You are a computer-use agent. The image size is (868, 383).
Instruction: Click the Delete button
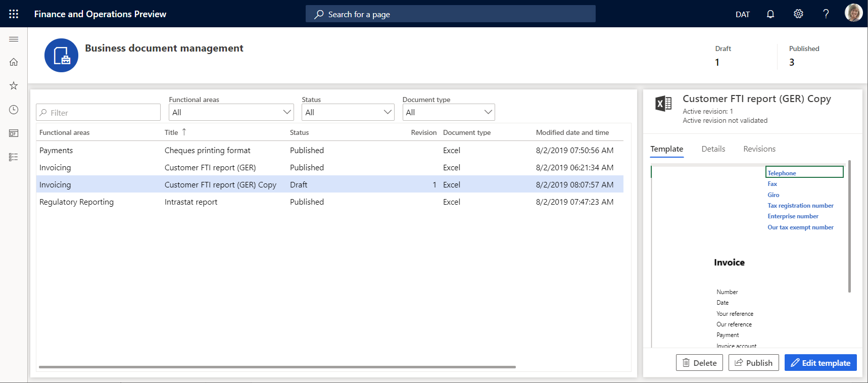point(699,363)
